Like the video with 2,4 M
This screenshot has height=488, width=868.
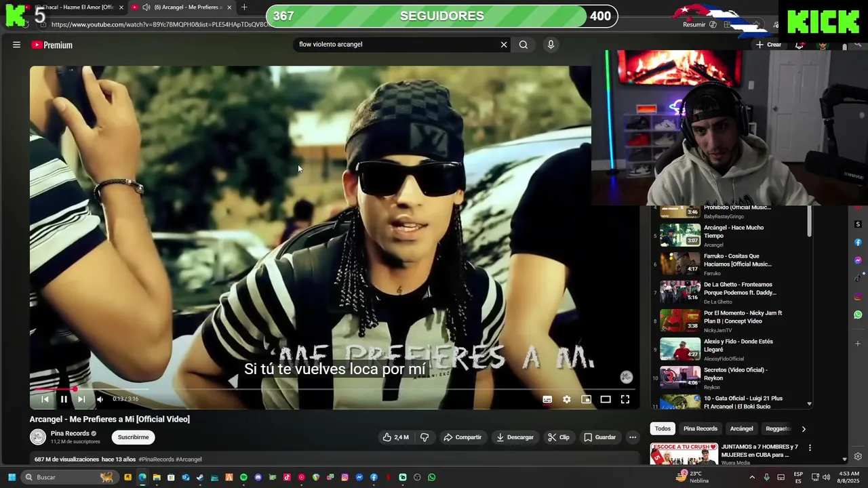point(395,437)
